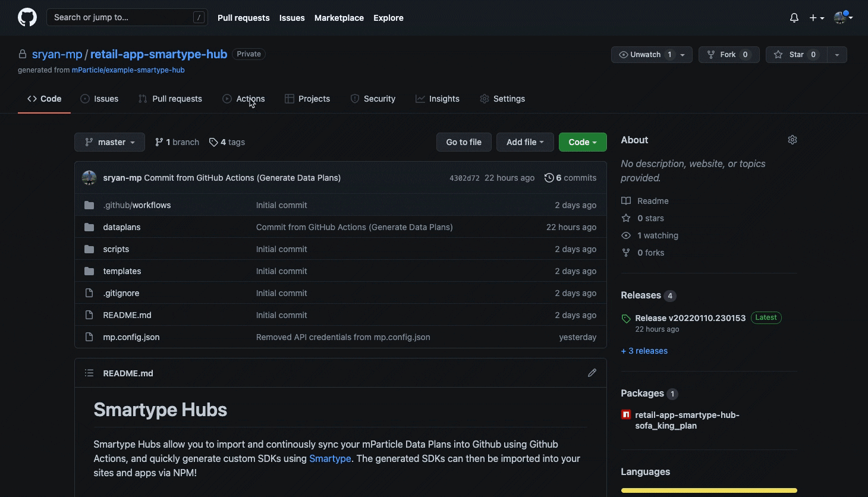Open the user avatar menu
868x497 pixels.
click(x=843, y=18)
